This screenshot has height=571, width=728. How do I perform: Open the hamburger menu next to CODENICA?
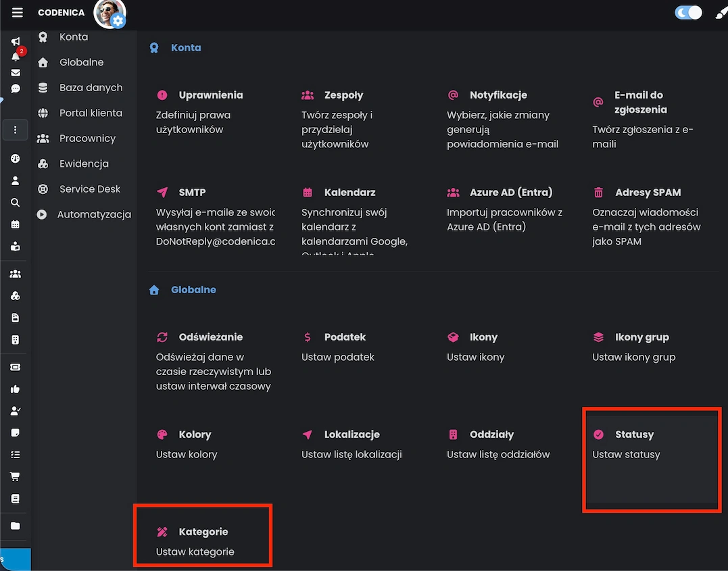(x=17, y=11)
